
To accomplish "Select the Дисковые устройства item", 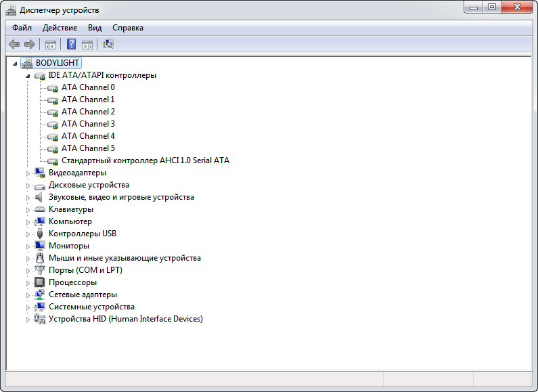I will [x=89, y=185].
